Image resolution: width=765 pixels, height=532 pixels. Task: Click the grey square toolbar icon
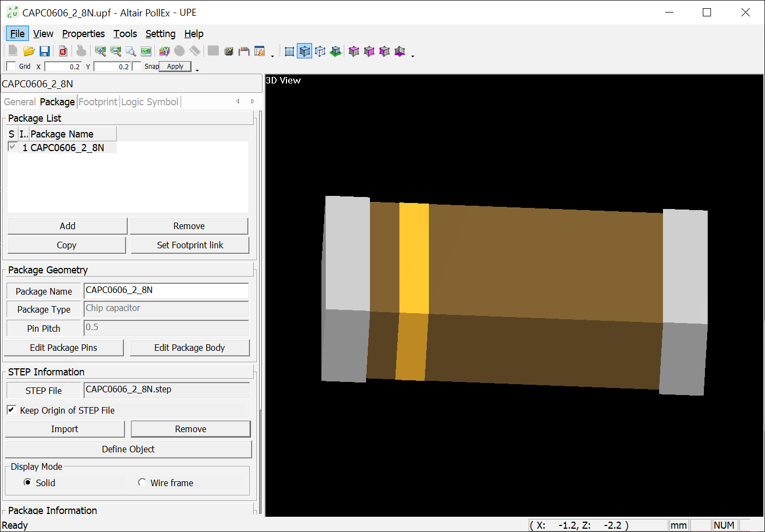tap(213, 51)
